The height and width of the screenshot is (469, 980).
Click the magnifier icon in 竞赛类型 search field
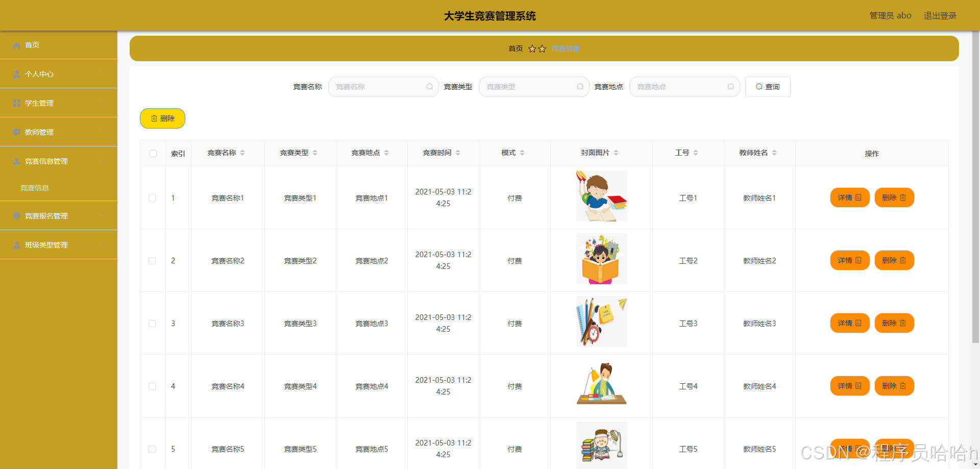580,87
